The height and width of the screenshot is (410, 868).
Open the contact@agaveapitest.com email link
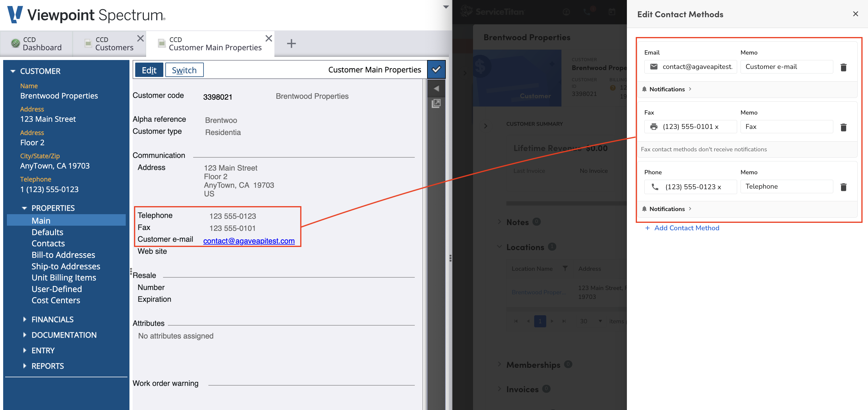[x=249, y=241]
